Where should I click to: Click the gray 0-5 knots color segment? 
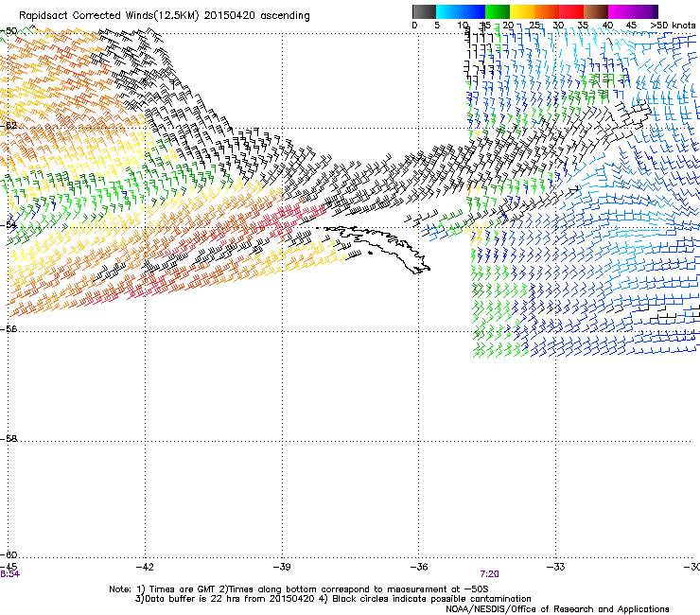(x=424, y=11)
